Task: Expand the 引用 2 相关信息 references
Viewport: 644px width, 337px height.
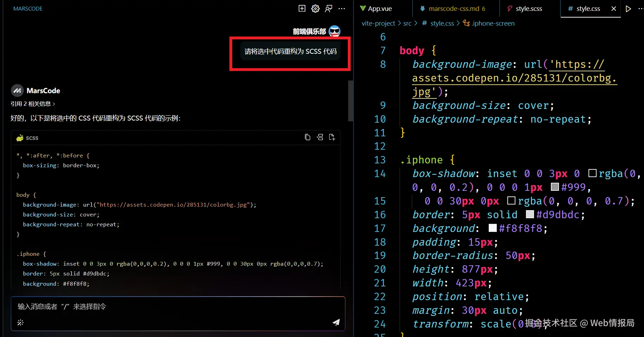Action: pyautogui.click(x=33, y=104)
